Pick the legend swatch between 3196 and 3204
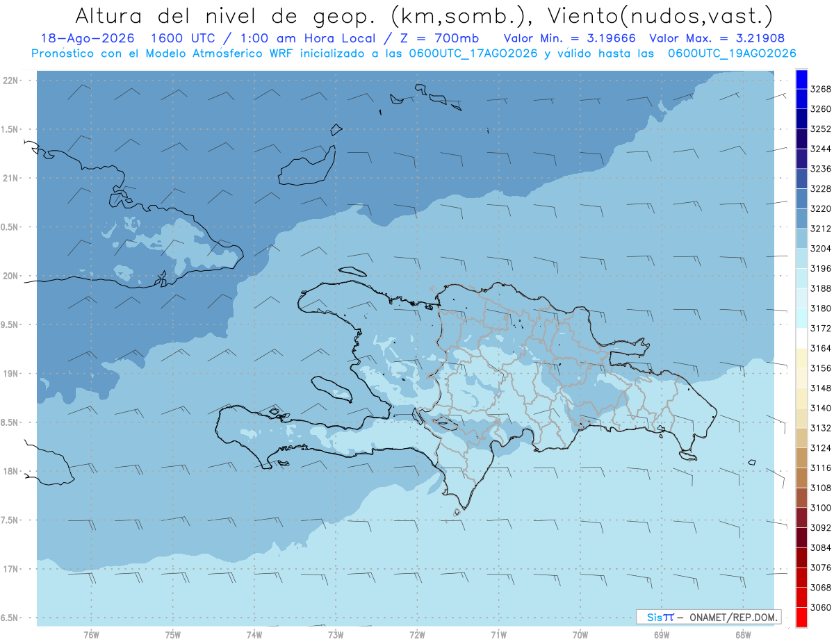Image resolution: width=834 pixels, height=644 pixels. pos(801,258)
